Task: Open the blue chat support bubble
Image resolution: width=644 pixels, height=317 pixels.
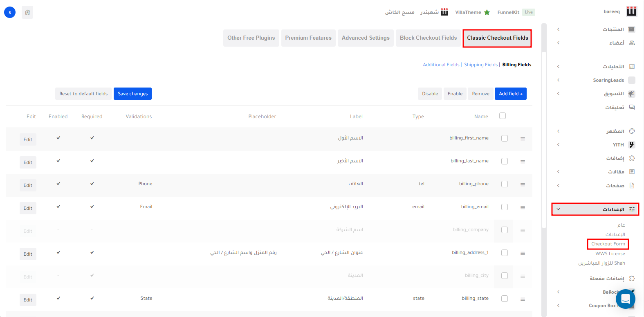Action: pyautogui.click(x=625, y=299)
